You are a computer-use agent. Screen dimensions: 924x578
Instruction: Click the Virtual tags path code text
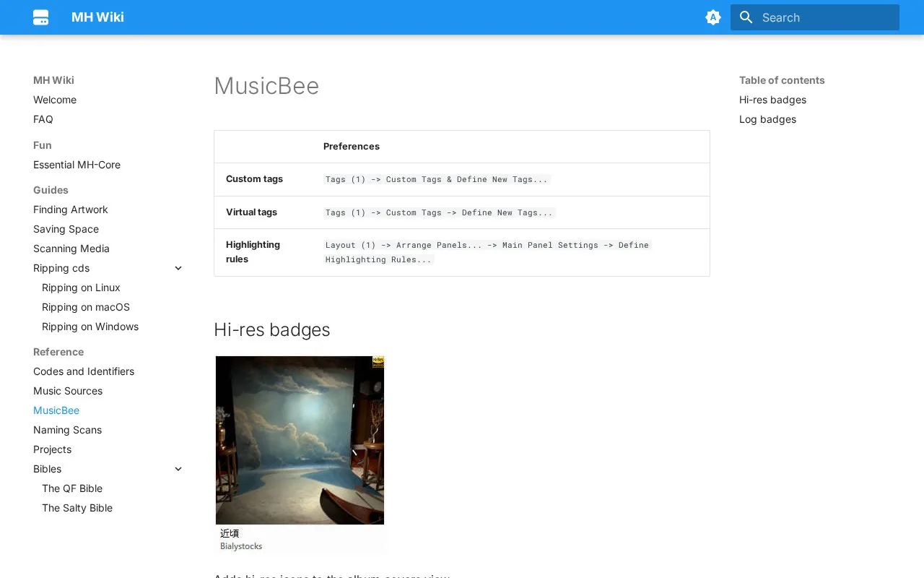coord(440,212)
